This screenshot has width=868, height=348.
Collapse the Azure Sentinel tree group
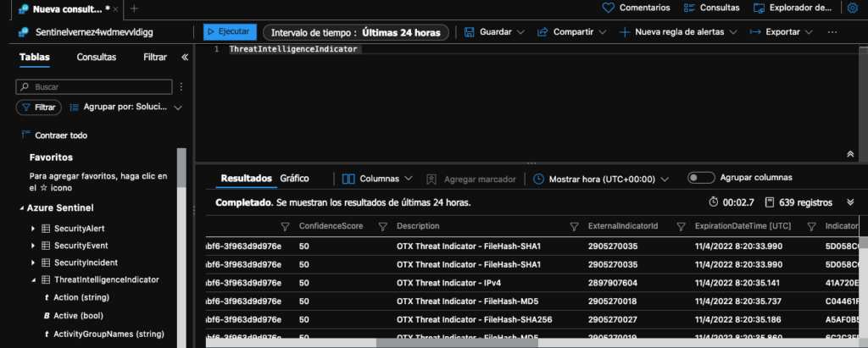click(22, 207)
